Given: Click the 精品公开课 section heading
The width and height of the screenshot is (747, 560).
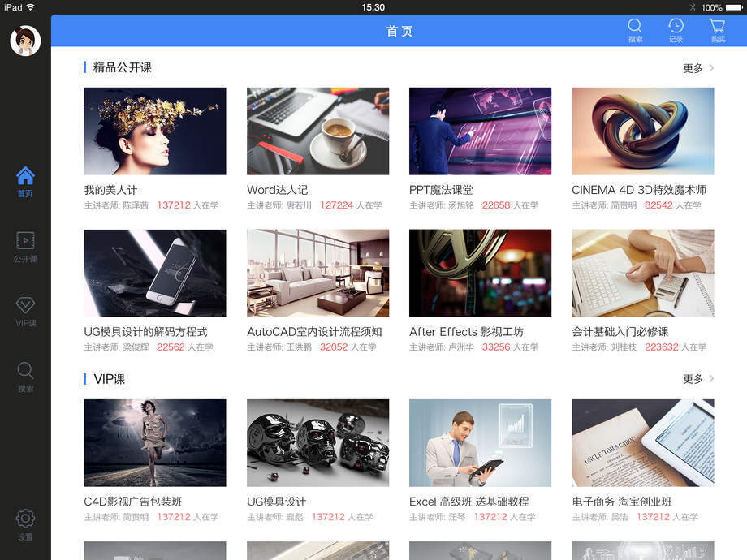Looking at the screenshot, I should pos(123,67).
